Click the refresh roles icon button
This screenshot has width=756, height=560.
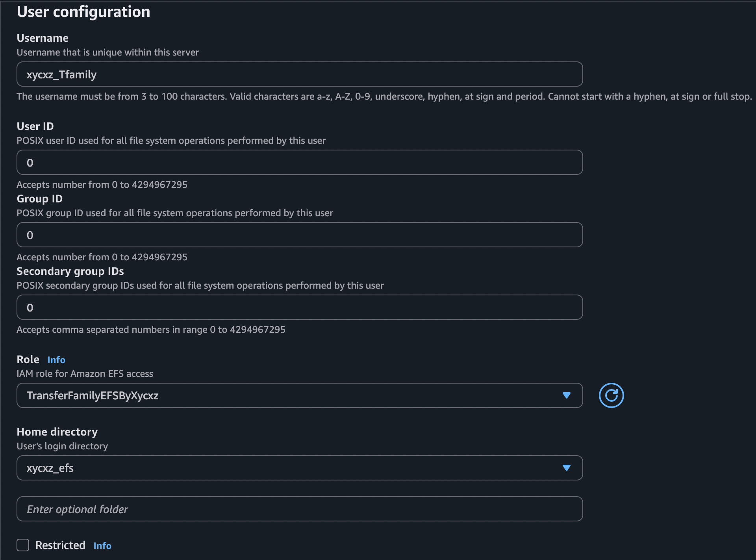pos(611,395)
